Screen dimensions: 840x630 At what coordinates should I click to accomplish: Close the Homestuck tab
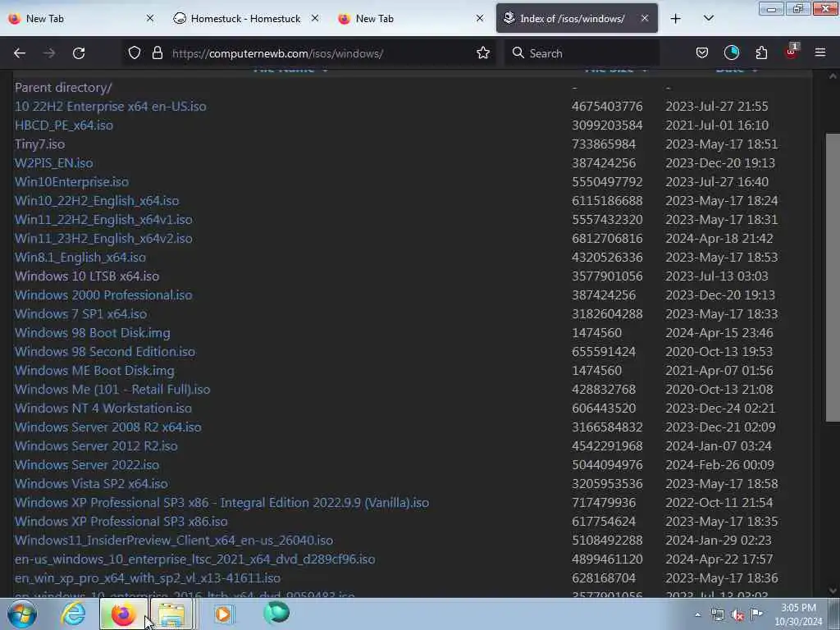point(315,18)
